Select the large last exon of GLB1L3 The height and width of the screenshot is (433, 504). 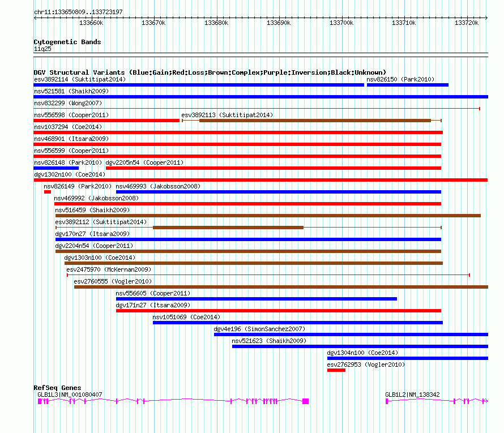(306, 401)
